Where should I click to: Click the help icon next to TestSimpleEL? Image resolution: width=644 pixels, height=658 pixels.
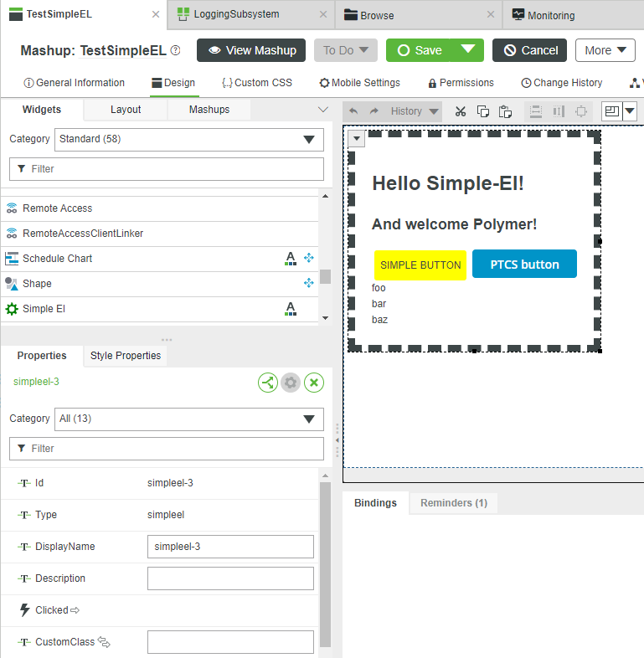point(176,50)
